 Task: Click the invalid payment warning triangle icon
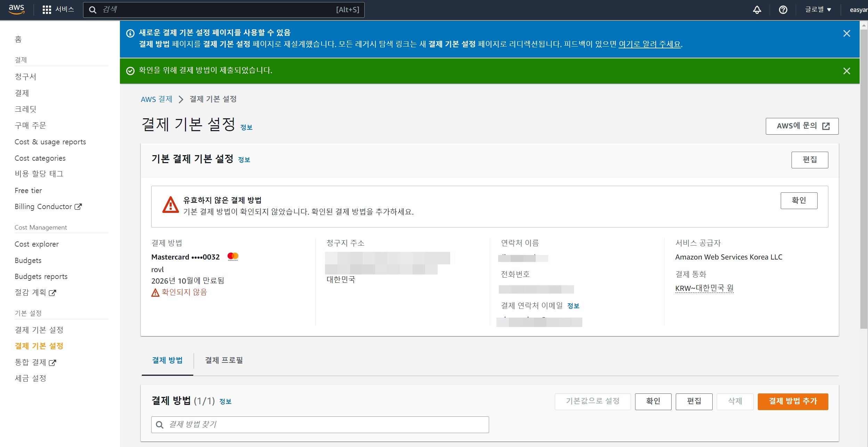click(x=170, y=205)
